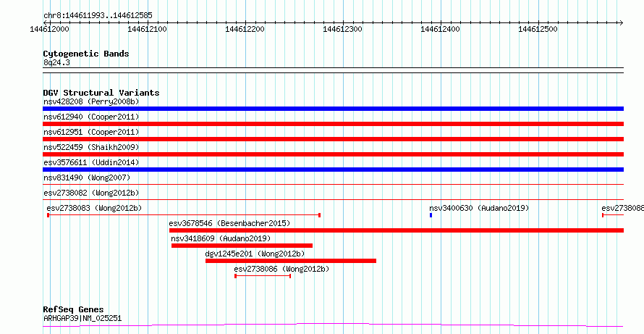Viewport: 644px width, 334px height.
Task: Click the small blue nsv3400630 marker
Action: click(431, 215)
